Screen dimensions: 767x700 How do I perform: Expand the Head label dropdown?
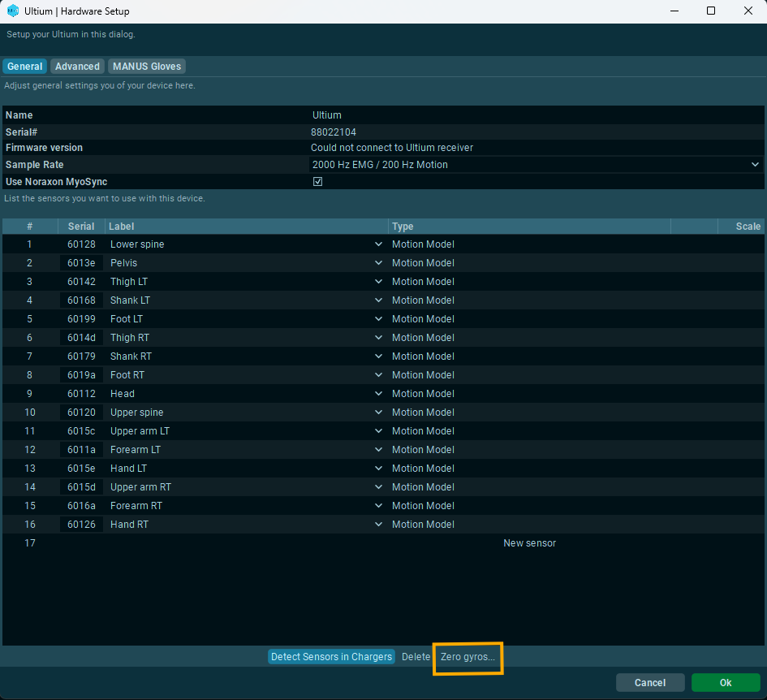point(378,394)
